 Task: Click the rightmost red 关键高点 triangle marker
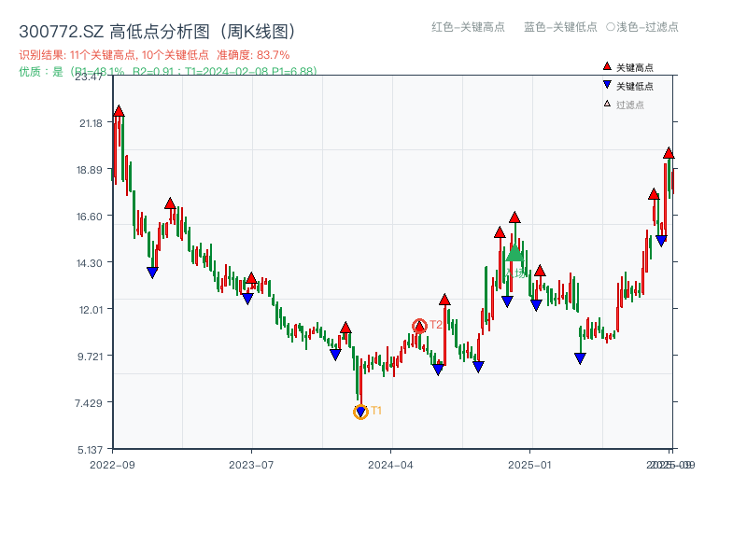point(669,154)
